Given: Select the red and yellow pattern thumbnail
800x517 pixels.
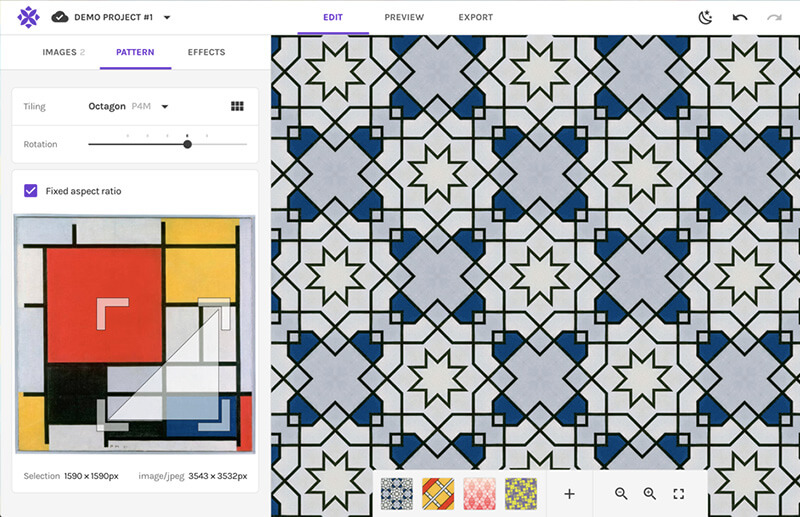Looking at the screenshot, I should (x=438, y=494).
